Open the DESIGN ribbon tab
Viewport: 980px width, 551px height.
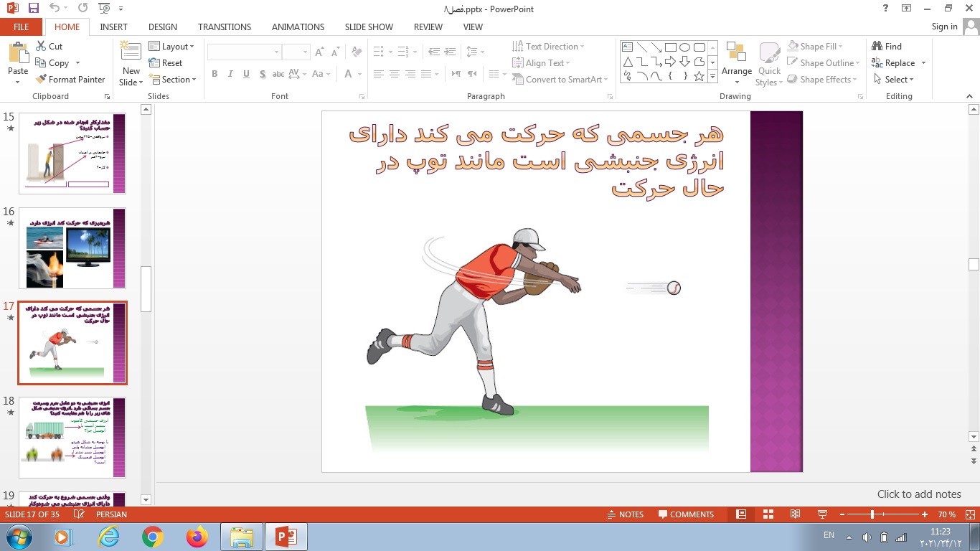(163, 27)
